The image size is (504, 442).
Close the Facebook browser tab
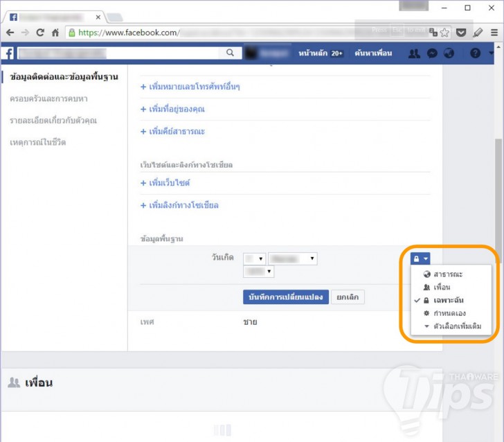click(98, 17)
